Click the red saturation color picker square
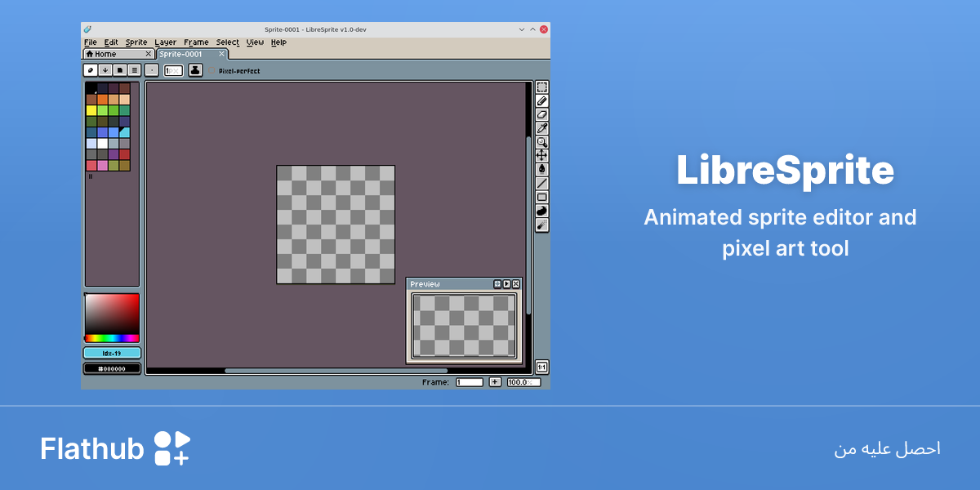This screenshot has height=490, width=980. 112,313
